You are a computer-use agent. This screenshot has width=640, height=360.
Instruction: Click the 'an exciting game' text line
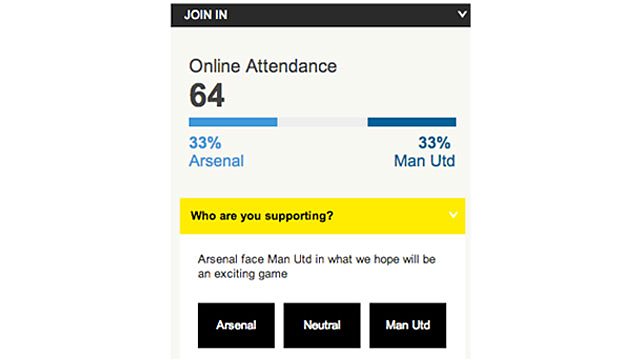coord(243,274)
